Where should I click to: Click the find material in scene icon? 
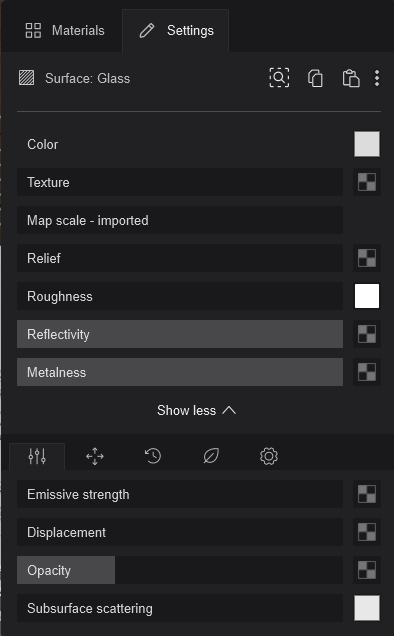[279, 77]
